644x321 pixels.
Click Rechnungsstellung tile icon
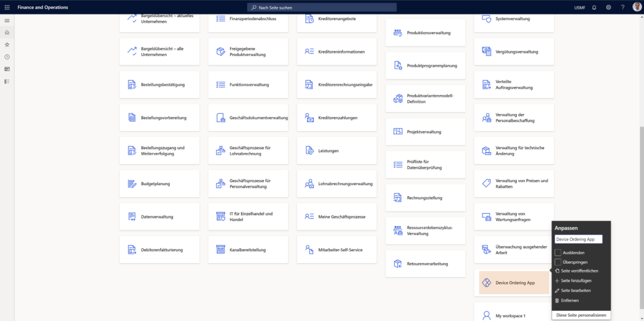(398, 198)
